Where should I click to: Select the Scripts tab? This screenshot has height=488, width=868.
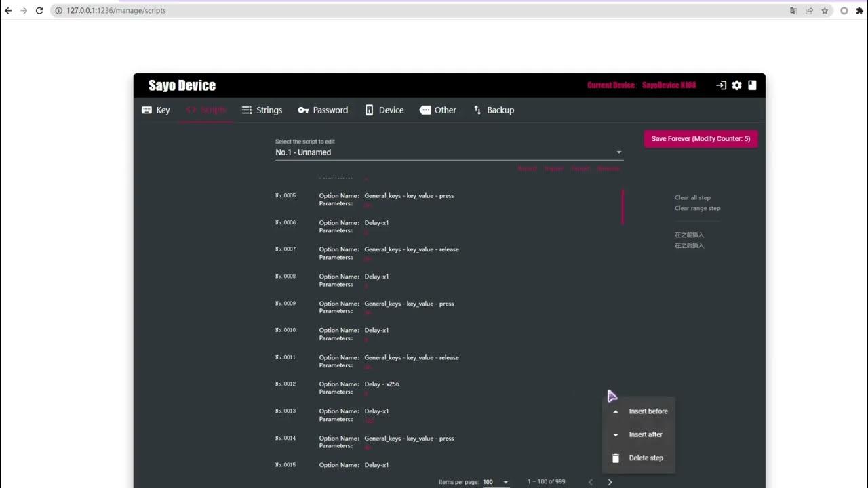coord(206,110)
